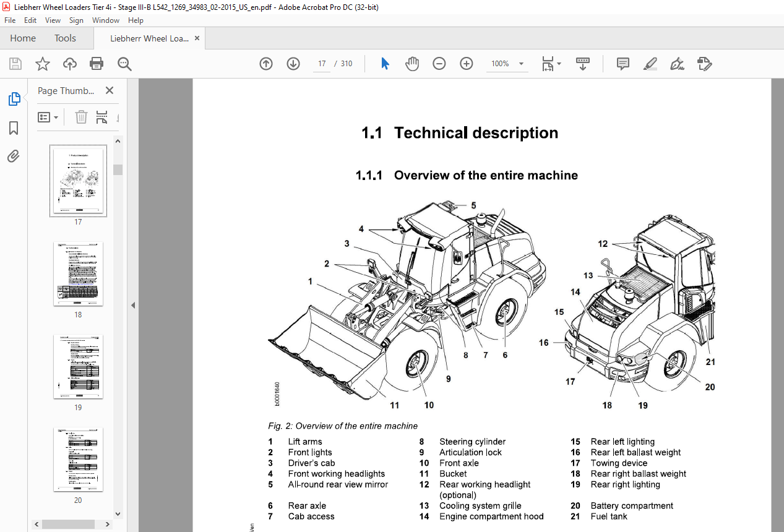Click the 'Lift arms' legend entry
784x532 pixels.
tap(305, 442)
